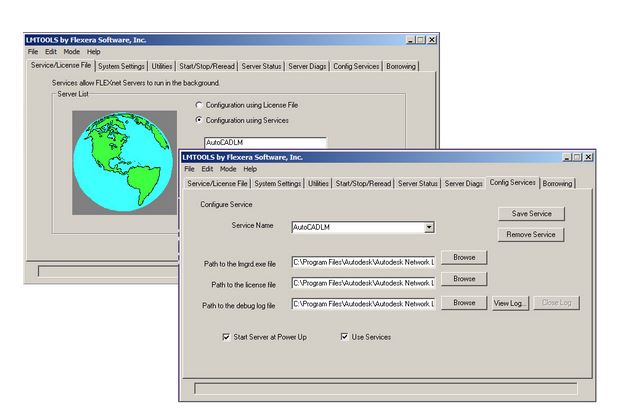Select Configuration using License File option

(199, 104)
